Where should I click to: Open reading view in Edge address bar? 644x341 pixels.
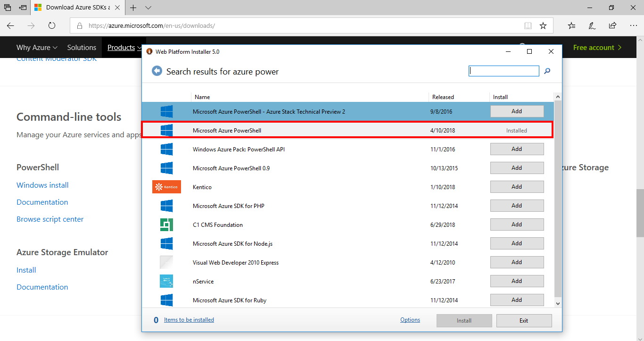[528, 25]
